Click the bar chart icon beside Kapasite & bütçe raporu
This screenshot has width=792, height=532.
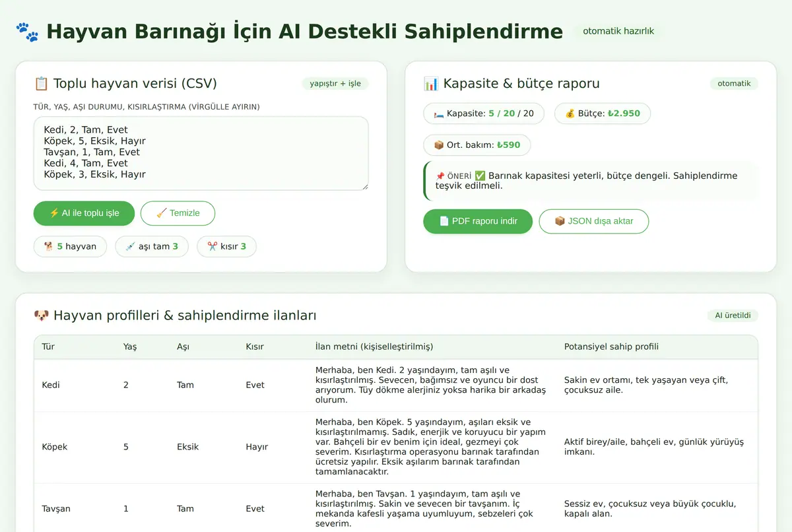point(431,84)
